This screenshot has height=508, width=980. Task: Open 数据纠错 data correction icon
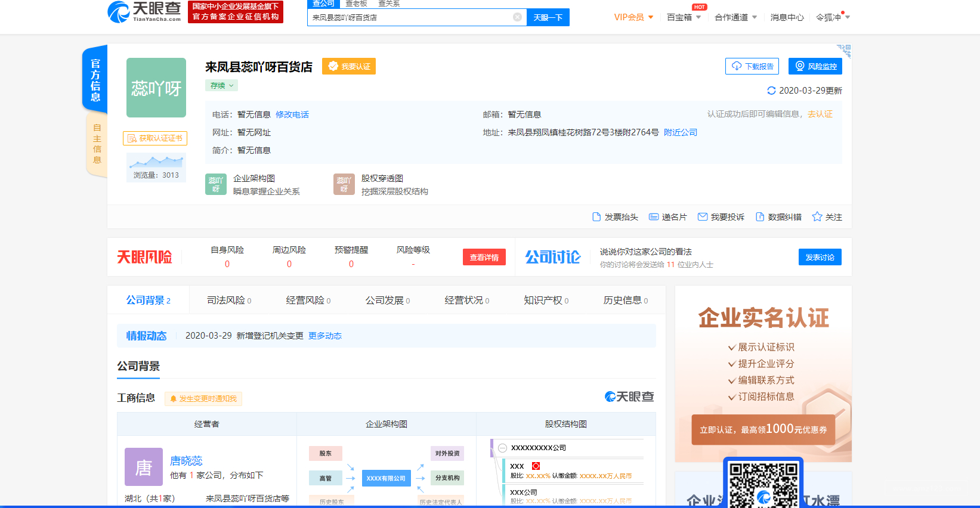coord(760,217)
